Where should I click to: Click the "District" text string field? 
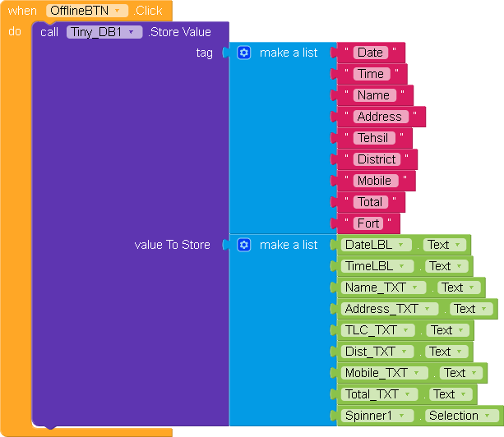[x=377, y=159]
